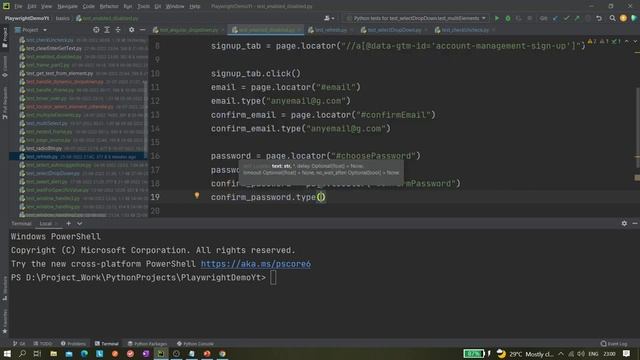Switch to test_checkUncheck.py editor tab
Screen dimensions: 640x360
point(464,30)
